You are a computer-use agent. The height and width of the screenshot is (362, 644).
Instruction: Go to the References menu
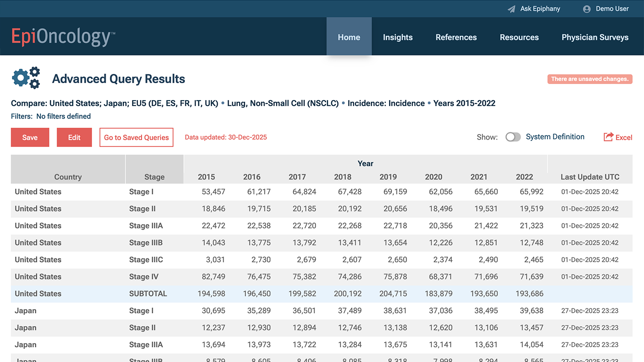(456, 37)
